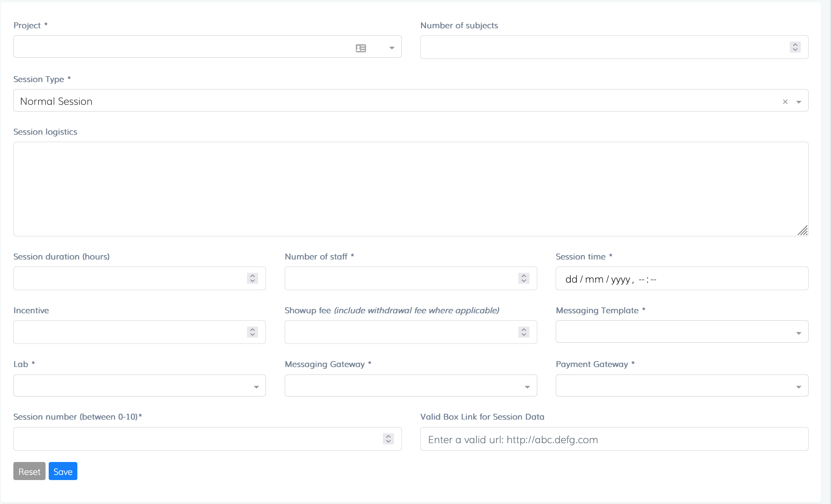This screenshot has width=831, height=504.
Task: Expand the Session Type dropdown
Action: click(x=798, y=102)
